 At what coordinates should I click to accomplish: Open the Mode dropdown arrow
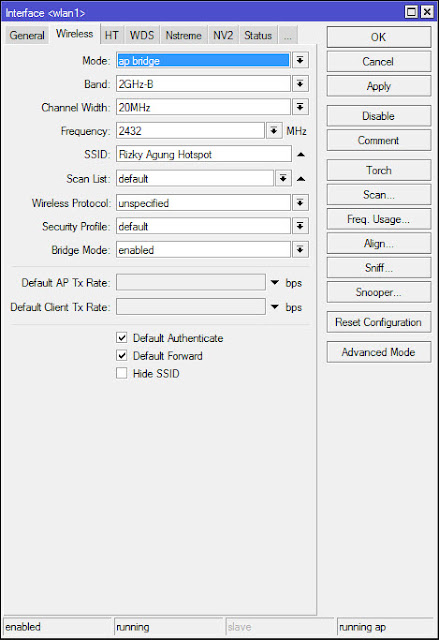pyautogui.click(x=300, y=60)
